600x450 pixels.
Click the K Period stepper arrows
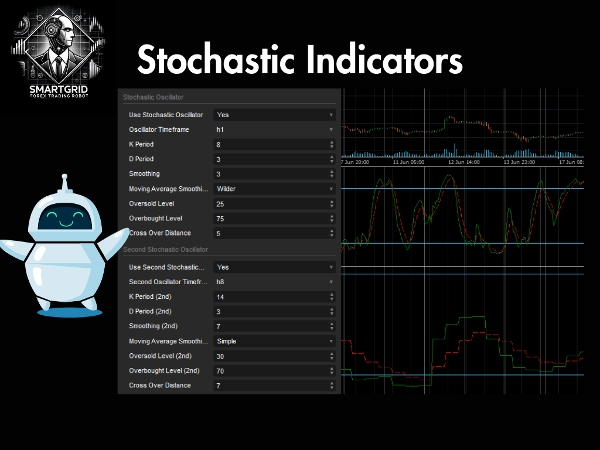[x=332, y=145]
